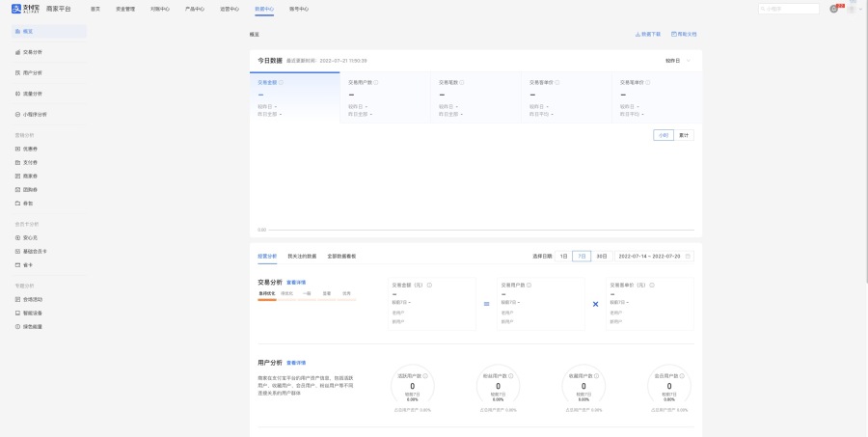Click 查看详情 next to 交易分析
The image size is (868, 437).
(296, 283)
